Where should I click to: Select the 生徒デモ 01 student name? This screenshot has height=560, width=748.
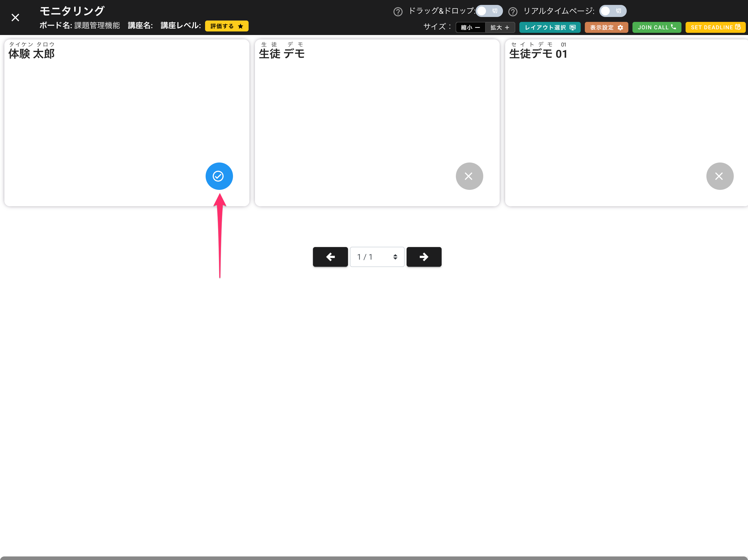click(x=538, y=53)
